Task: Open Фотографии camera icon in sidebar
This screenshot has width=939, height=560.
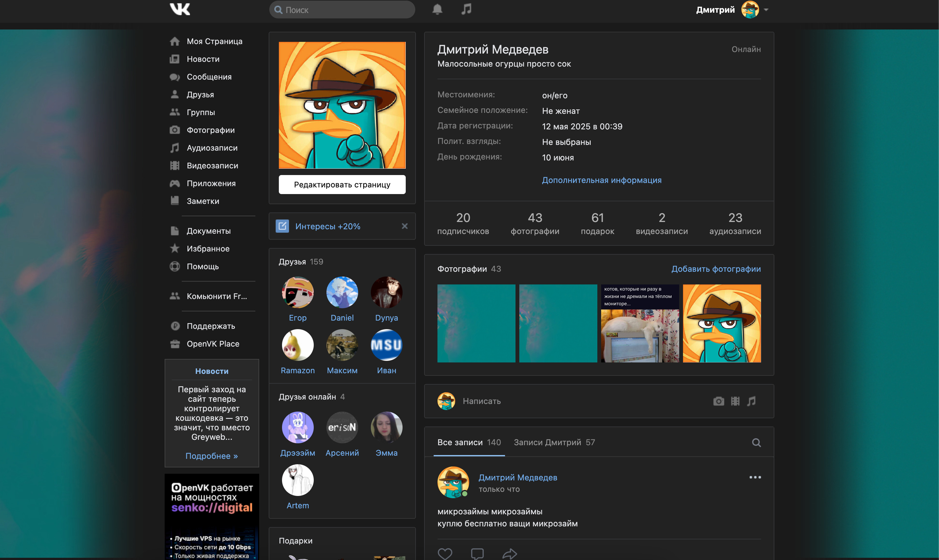Action: 174,130
